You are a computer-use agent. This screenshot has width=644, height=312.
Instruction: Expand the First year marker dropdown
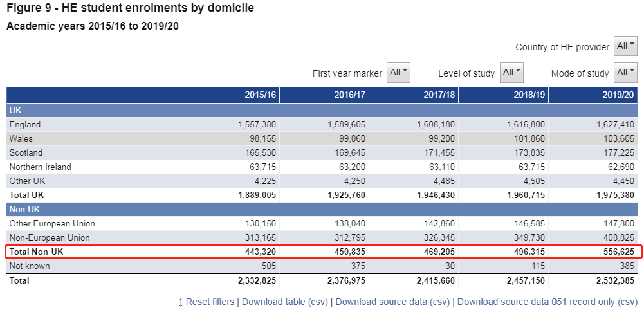398,73
